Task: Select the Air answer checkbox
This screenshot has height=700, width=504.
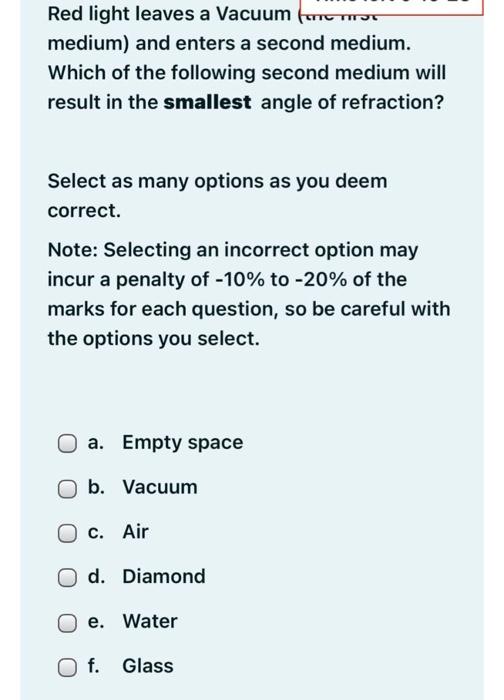Action: [67, 533]
